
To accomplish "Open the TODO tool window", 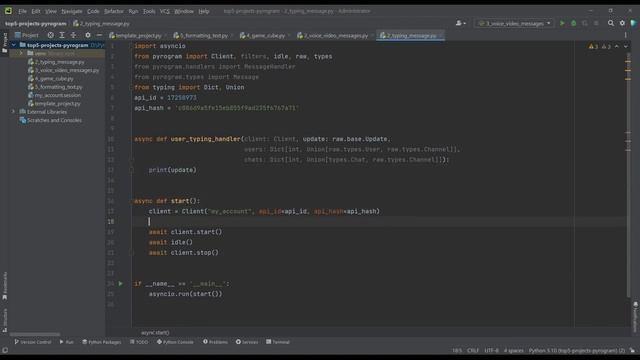I will [139, 342].
